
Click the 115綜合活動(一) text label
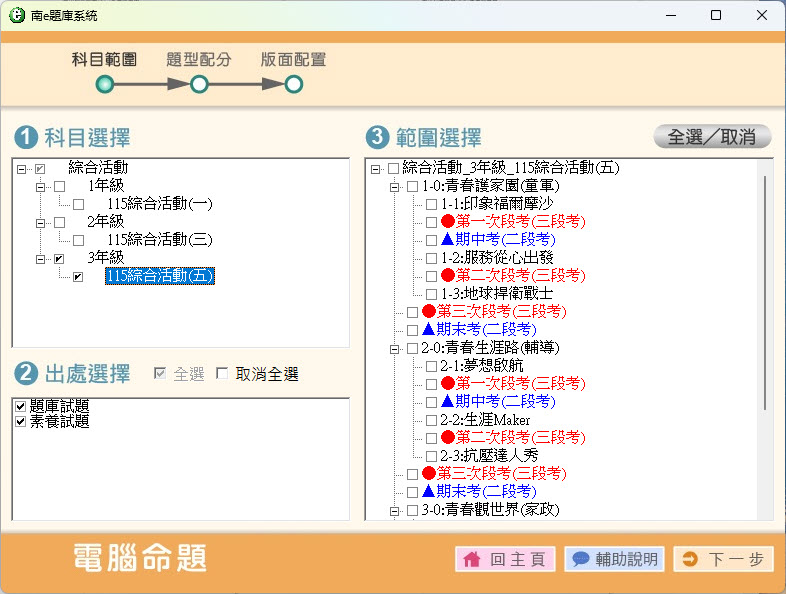click(x=160, y=204)
